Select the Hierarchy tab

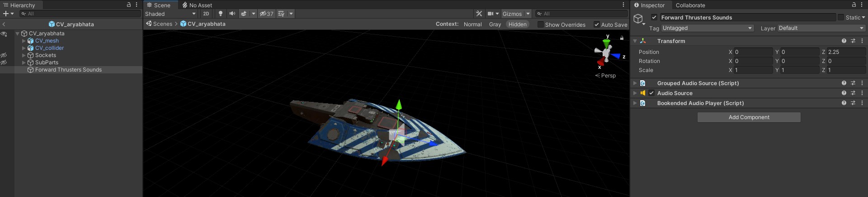[x=19, y=5]
